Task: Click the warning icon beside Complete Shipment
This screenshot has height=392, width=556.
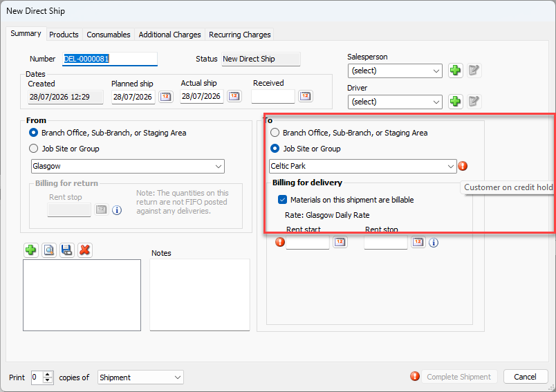Action: [x=415, y=376]
